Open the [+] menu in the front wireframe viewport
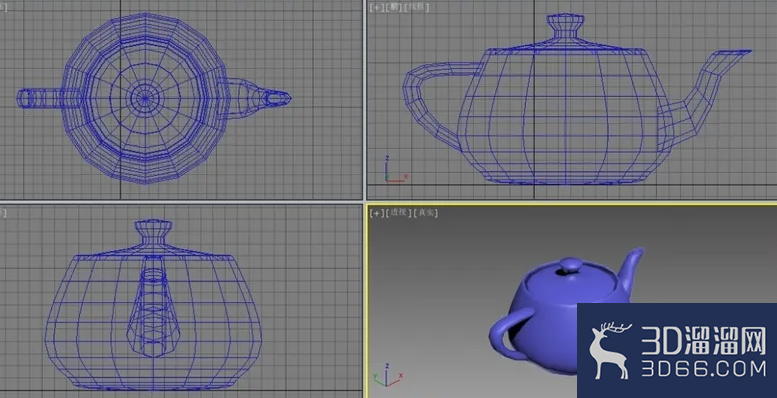Viewport: 777px width, 398px height. pyautogui.click(x=377, y=7)
